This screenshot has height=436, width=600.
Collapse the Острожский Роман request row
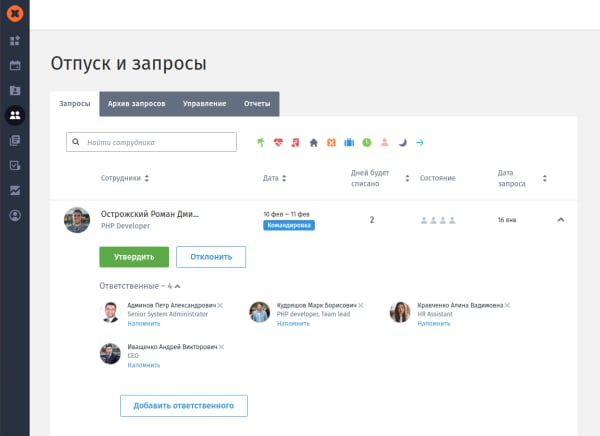click(561, 220)
